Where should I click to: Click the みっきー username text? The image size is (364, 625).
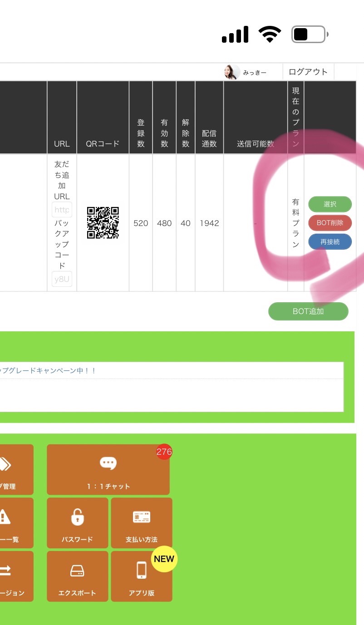click(x=255, y=73)
